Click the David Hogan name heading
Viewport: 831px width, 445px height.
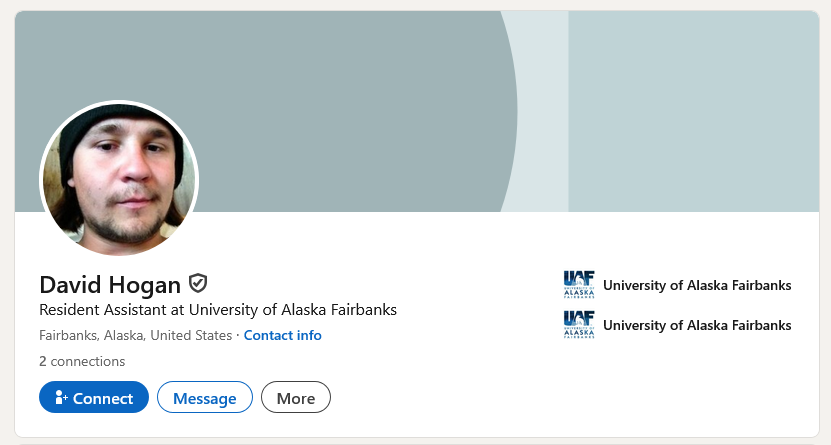pyautogui.click(x=110, y=284)
